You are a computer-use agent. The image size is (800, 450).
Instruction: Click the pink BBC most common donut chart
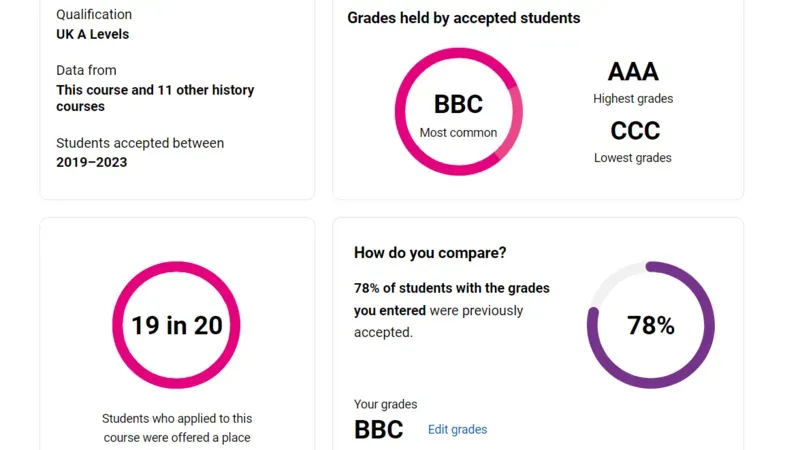click(459, 112)
